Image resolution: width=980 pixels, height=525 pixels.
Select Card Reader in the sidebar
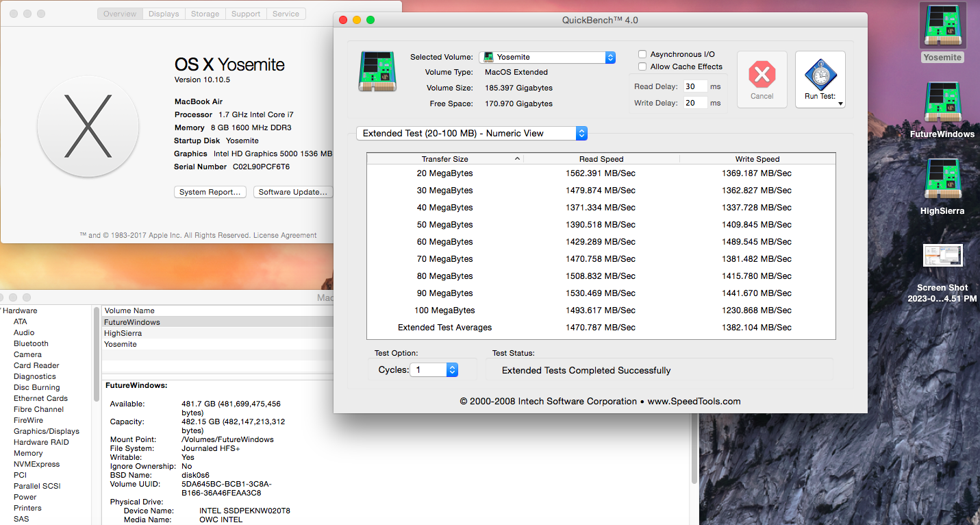(x=36, y=365)
